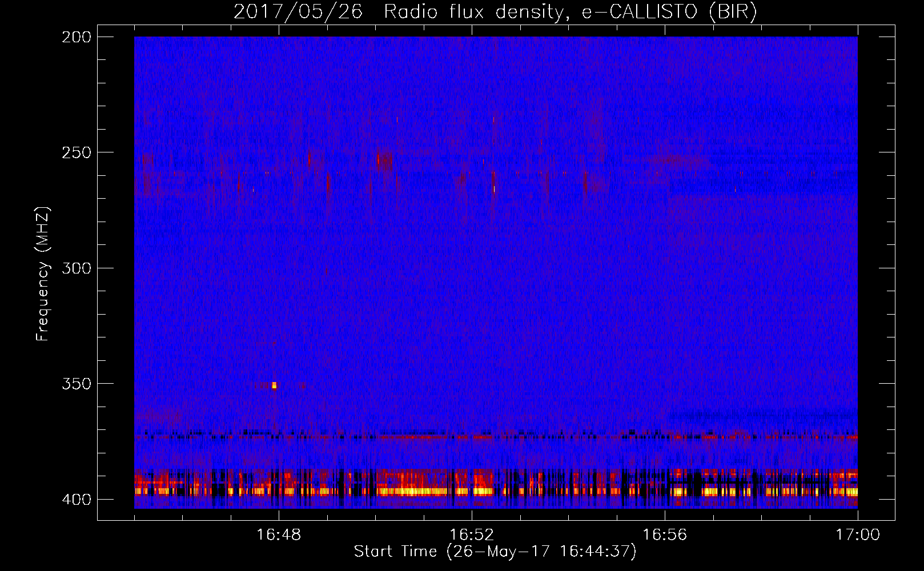Select the 'Frequency (MHZ)' axis label
Screen dimensions: 924x571
click(x=43, y=274)
